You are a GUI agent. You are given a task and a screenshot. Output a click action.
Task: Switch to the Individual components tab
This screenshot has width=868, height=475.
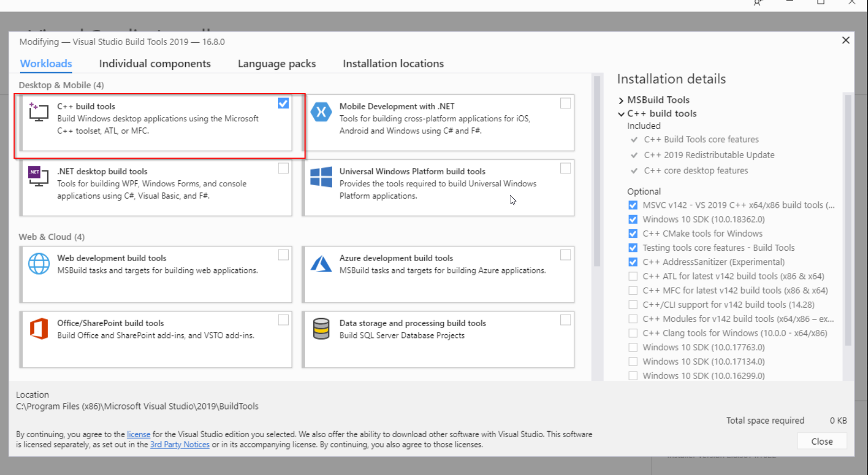point(154,64)
